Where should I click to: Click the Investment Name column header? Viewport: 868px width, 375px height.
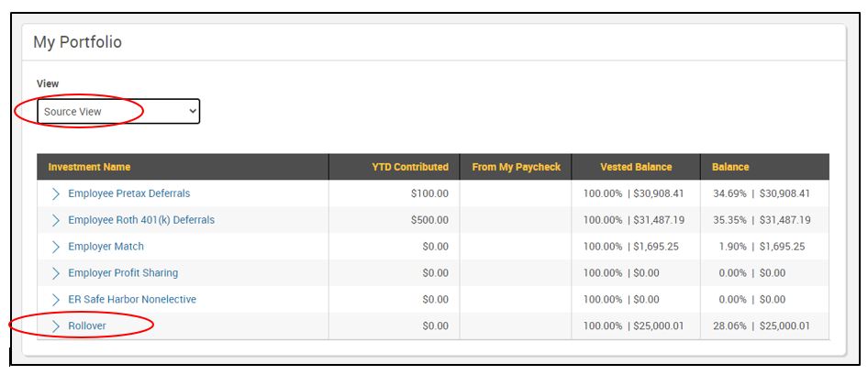pyautogui.click(x=89, y=167)
